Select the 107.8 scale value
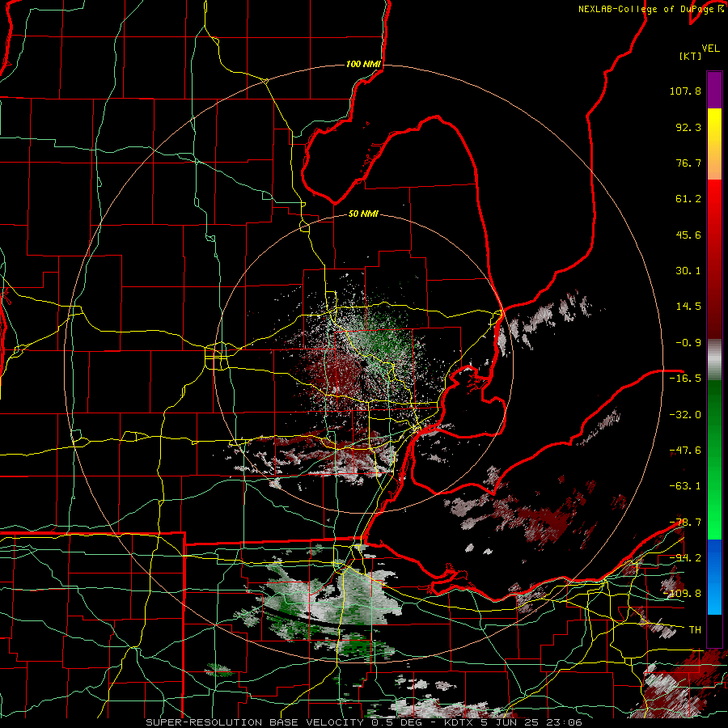The height and width of the screenshot is (728, 728). [685, 91]
